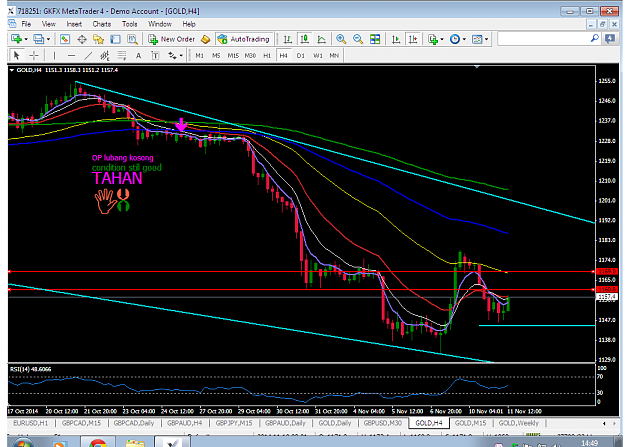Screen dimensions: 625x447
Task: Expand the Periods dropdown arrow
Action: 464,39
